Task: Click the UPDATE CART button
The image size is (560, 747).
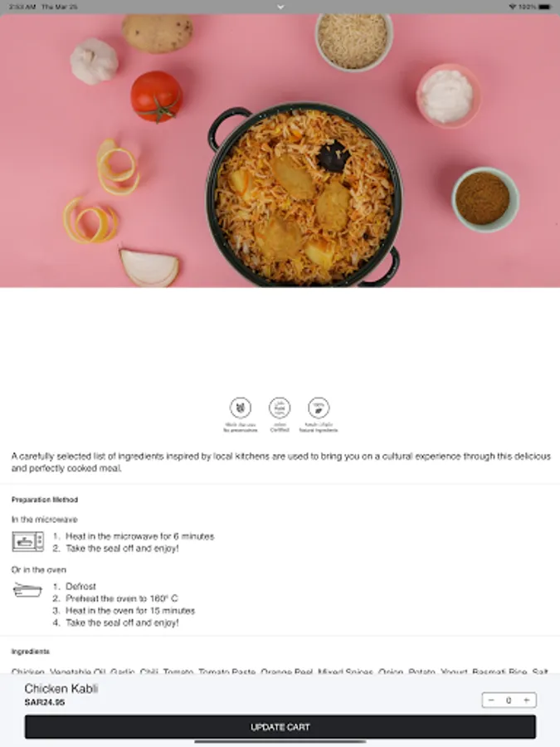Action: point(280,727)
